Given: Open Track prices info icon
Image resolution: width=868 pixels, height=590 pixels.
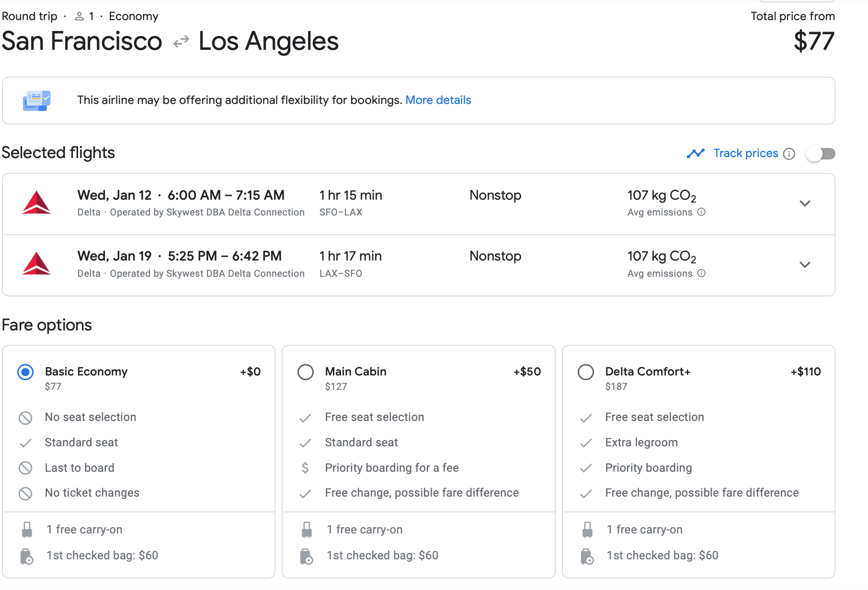Looking at the screenshot, I should [x=789, y=154].
